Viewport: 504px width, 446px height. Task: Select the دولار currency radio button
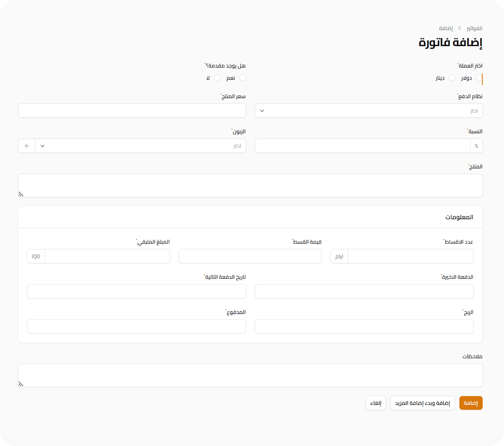pyautogui.click(x=479, y=78)
